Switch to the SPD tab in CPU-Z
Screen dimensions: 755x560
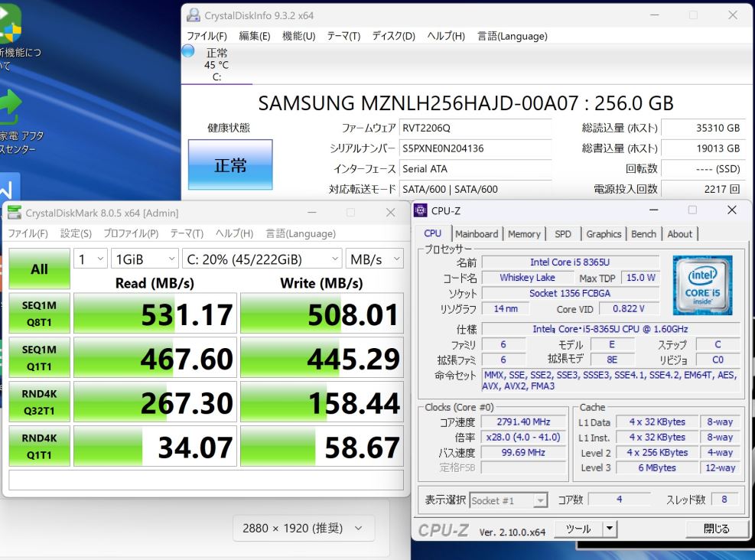pos(563,234)
